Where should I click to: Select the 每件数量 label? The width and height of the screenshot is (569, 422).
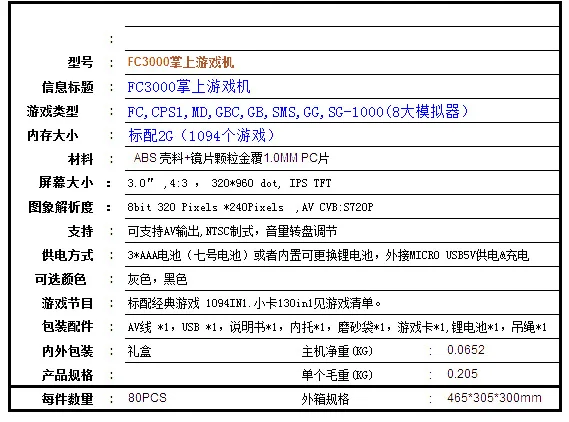[67, 399]
